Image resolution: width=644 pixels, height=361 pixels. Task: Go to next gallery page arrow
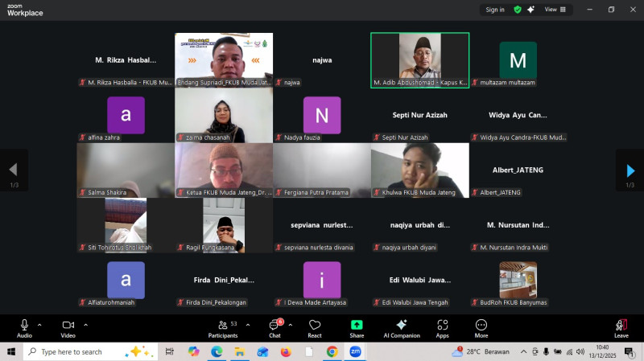pyautogui.click(x=630, y=170)
